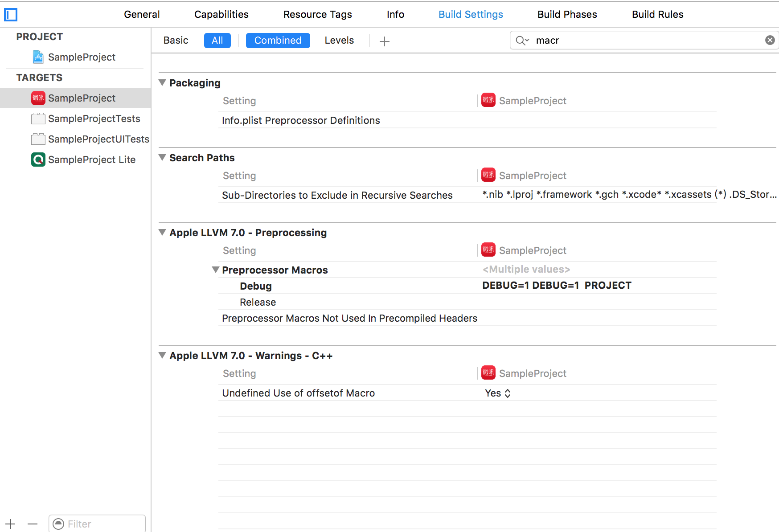Click the add build setting plus icon

click(x=385, y=41)
